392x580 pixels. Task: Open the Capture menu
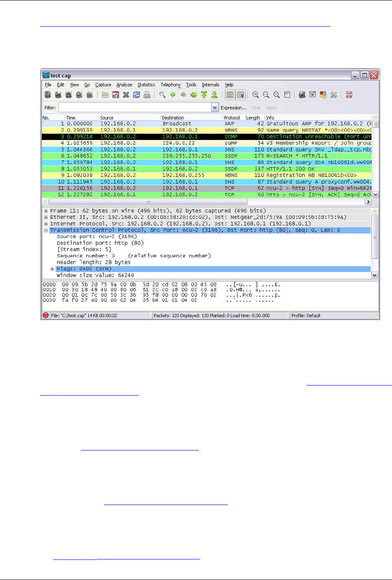[x=103, y=85]
